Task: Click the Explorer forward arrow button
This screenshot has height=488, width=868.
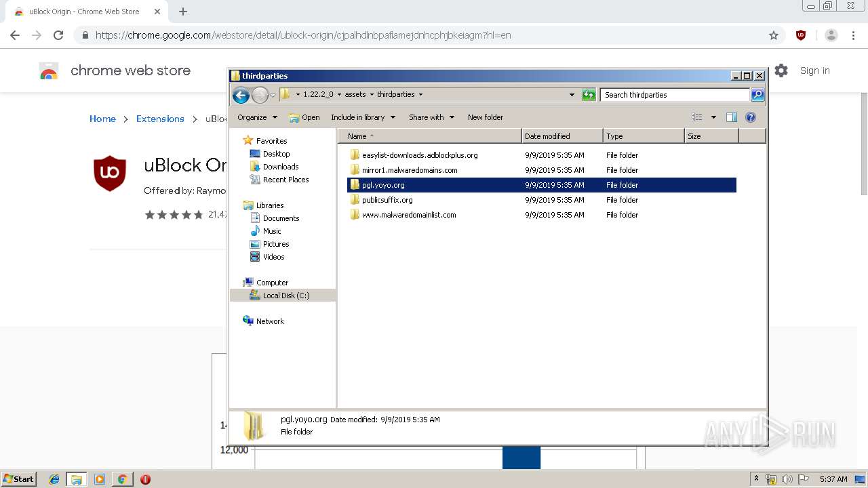Action: [260, 95]
